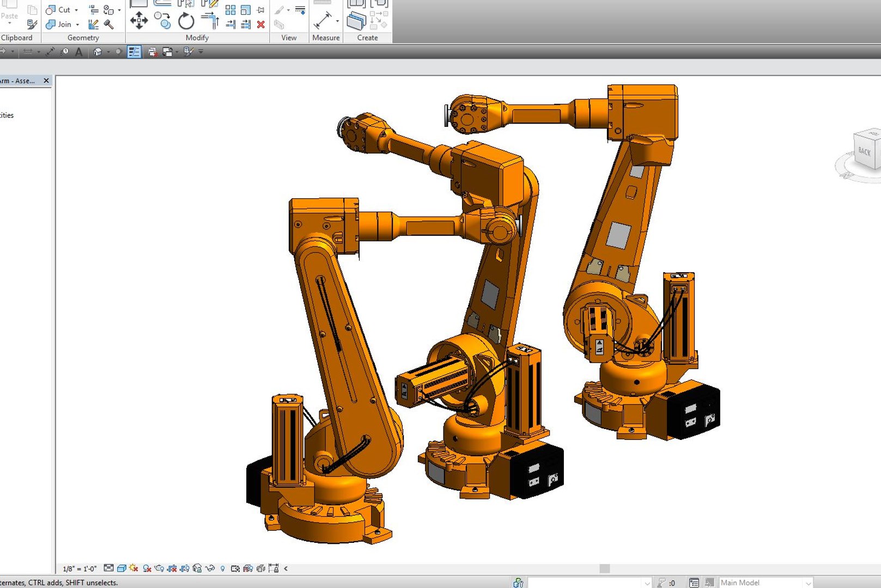Viewport: 881px width, 588px height.
Task: Select the Rotate tool
Action: [x=186, y=21]
